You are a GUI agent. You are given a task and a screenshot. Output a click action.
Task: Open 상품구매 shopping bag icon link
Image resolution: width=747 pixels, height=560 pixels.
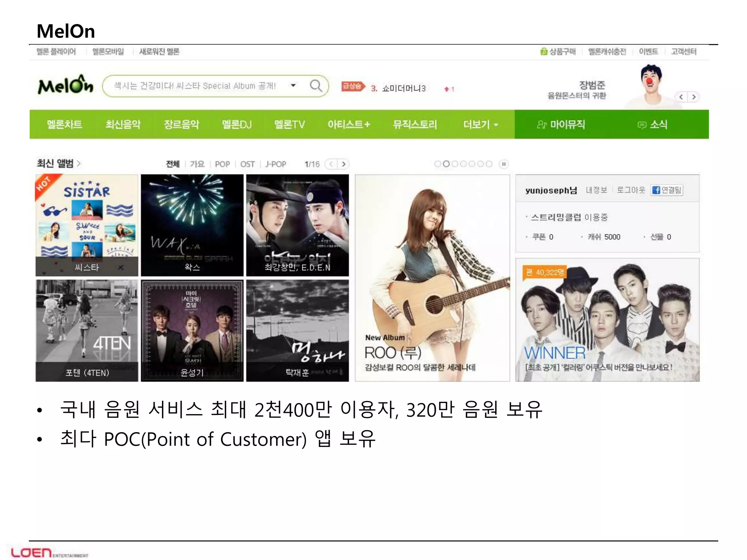pyautogui.click(x=558, y=52)
